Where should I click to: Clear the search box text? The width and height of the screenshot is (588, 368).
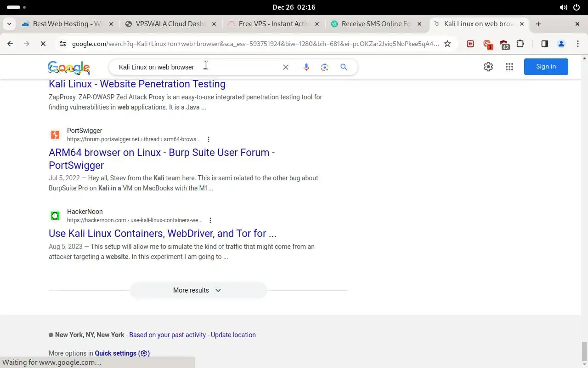coord(286,67)
